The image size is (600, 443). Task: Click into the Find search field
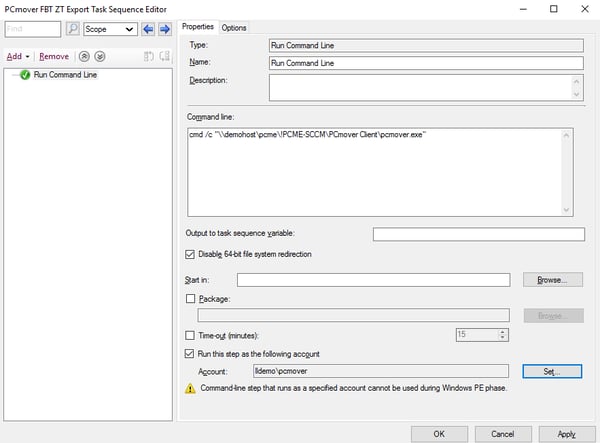tap(33, 29)
